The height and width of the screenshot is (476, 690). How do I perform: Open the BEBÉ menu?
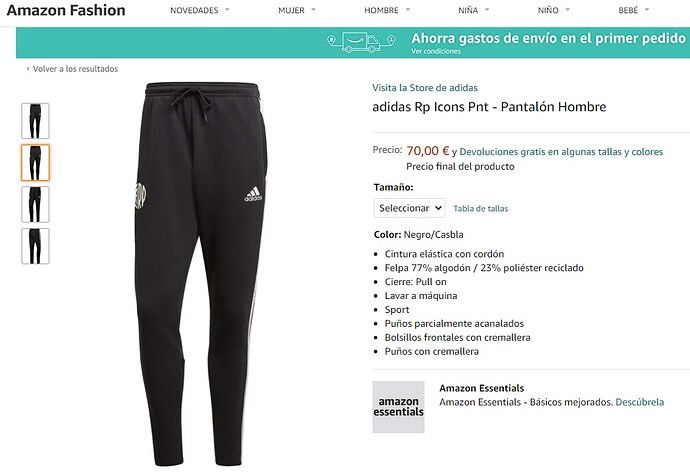coord(634,10)
